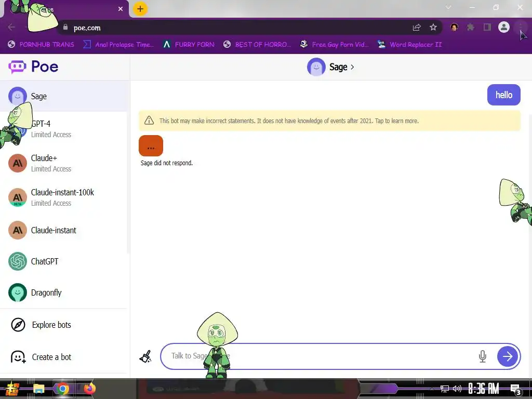Click the 8:36 AM taskbar clock
The width and height of the screenshot is (532, 399).
[484, 389]
